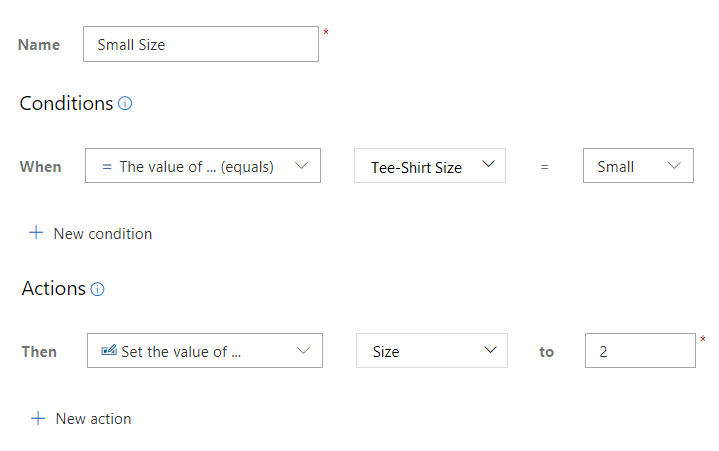Click the chevron arrow in the Small box
The height and width of the screenshot is (451, 719).
pyautogui.click(x=674, y=165)
